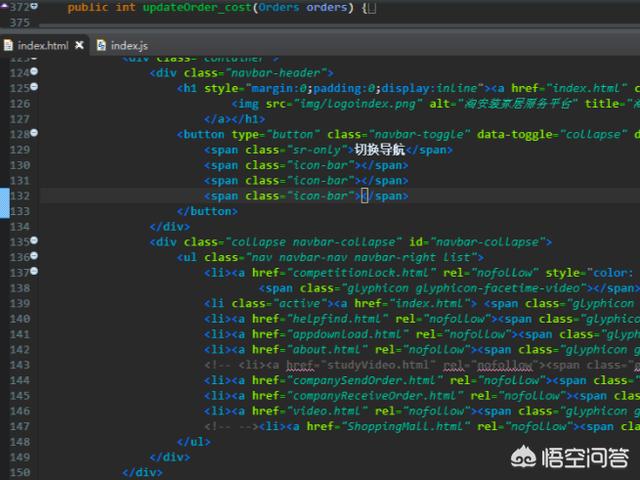
Task: Select the index.html editor tab
Action: pyautogui.click(x=42, y=45)
